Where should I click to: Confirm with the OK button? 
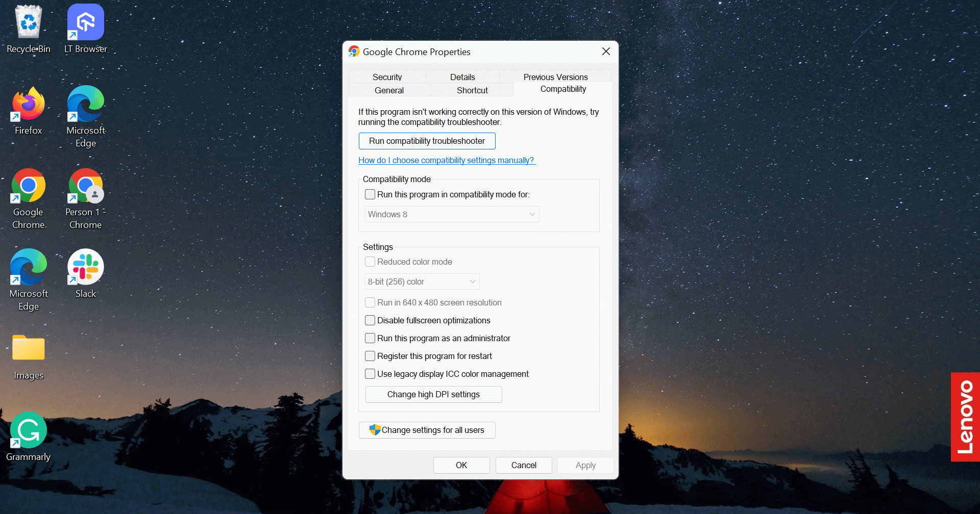click(x=461, y=465)
